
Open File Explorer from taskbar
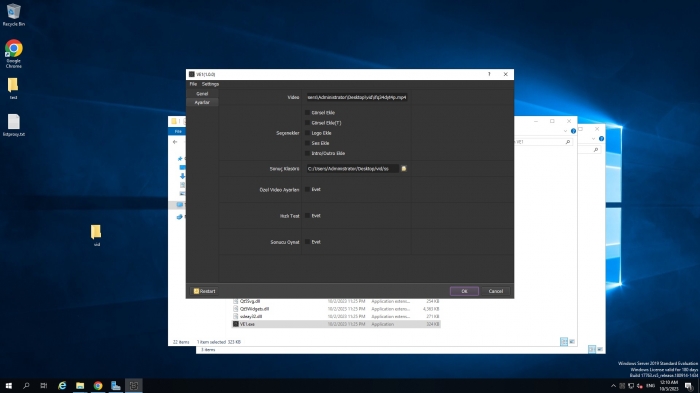pyautogui.click(x=80, y=385)
